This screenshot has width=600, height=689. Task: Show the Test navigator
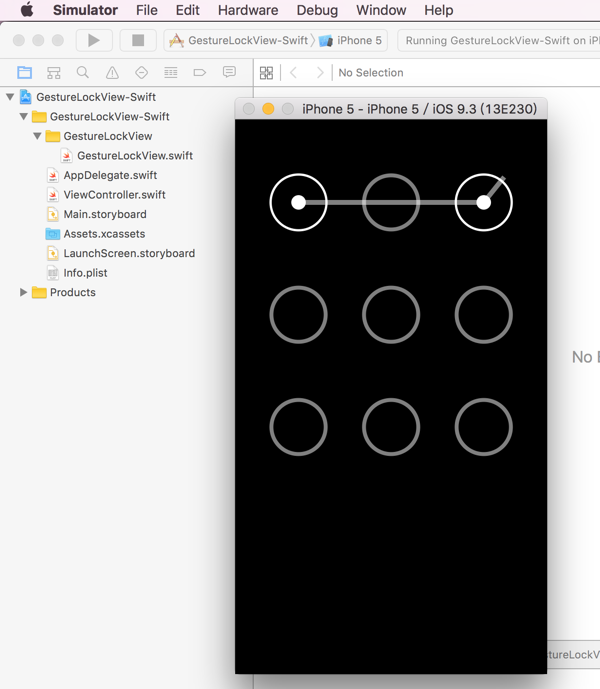(x=141, y=73)
